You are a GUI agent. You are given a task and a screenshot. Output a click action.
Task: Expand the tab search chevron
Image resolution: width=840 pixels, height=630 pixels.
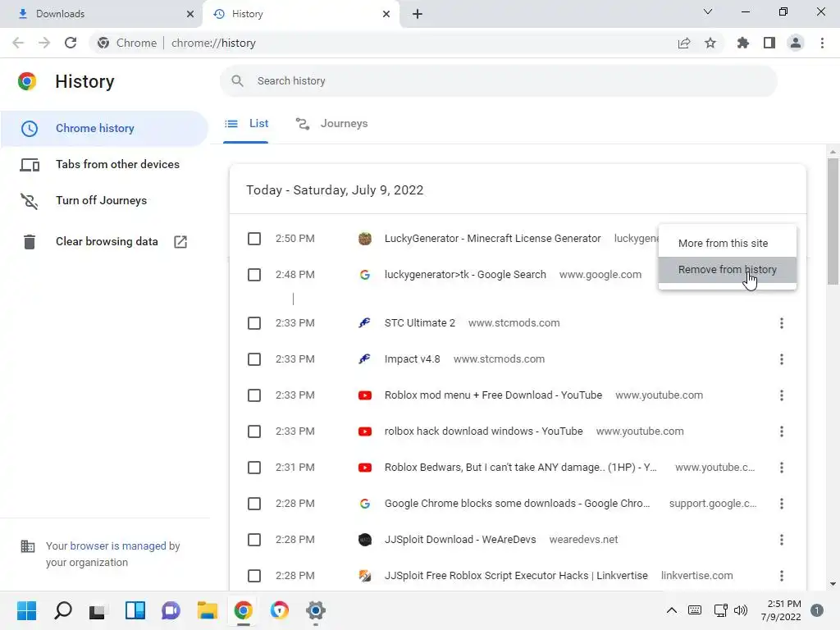pyautogui.click(x=708, y=11)
